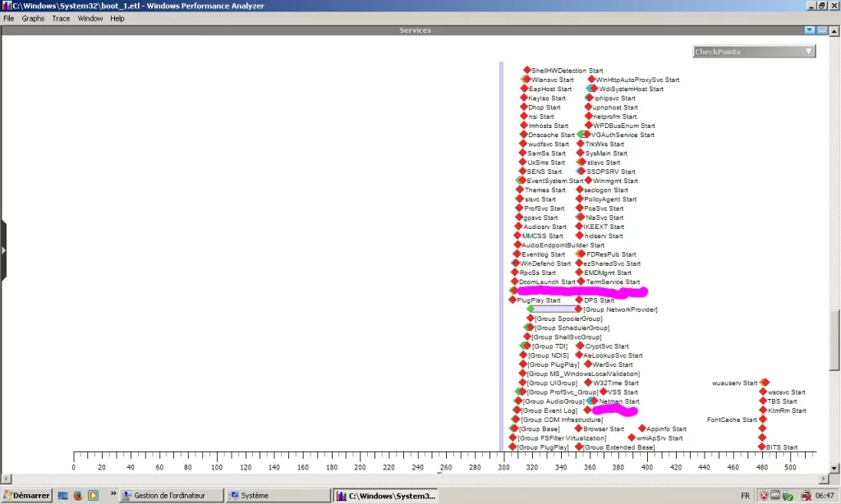Click the vertical scrollbar up arrow
This screenshot has height=504, width=841.
click(834, 31)
